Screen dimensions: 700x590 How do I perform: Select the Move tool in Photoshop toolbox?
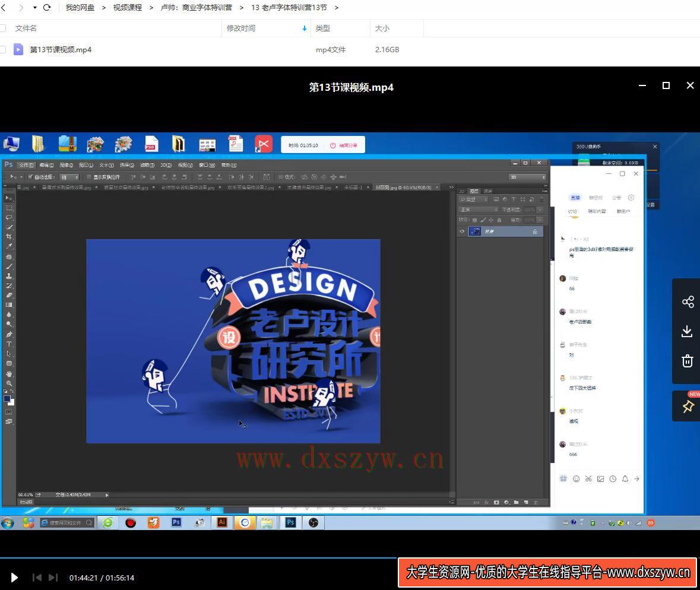coord(9,198)
